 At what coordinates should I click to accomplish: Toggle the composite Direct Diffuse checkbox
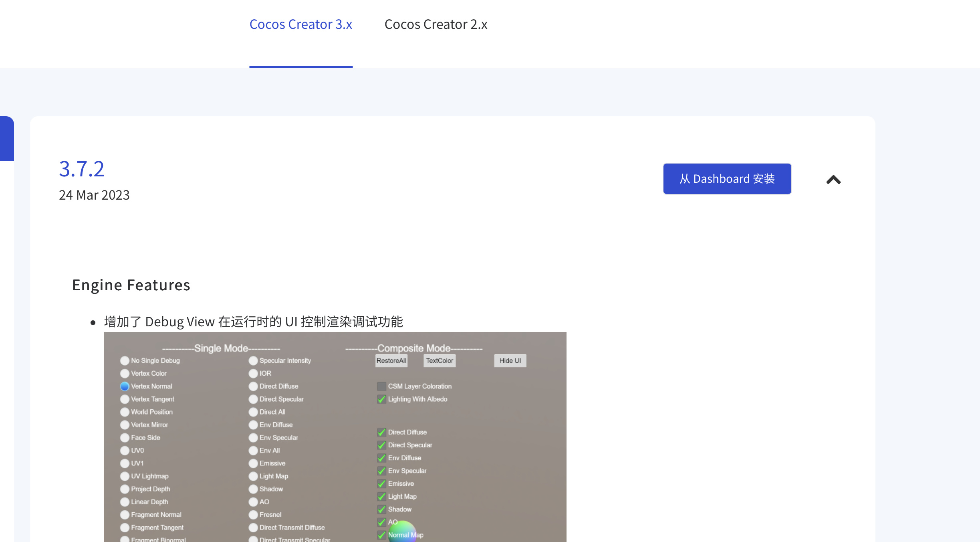381,432
